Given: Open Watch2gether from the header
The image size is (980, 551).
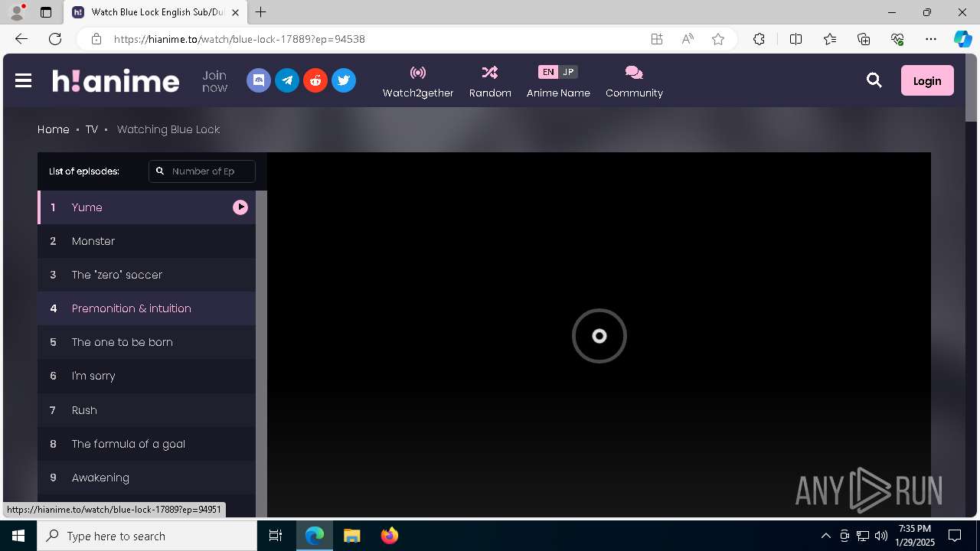Looking at the screenshot, I should pyautogui.click(x=418, y=82).
